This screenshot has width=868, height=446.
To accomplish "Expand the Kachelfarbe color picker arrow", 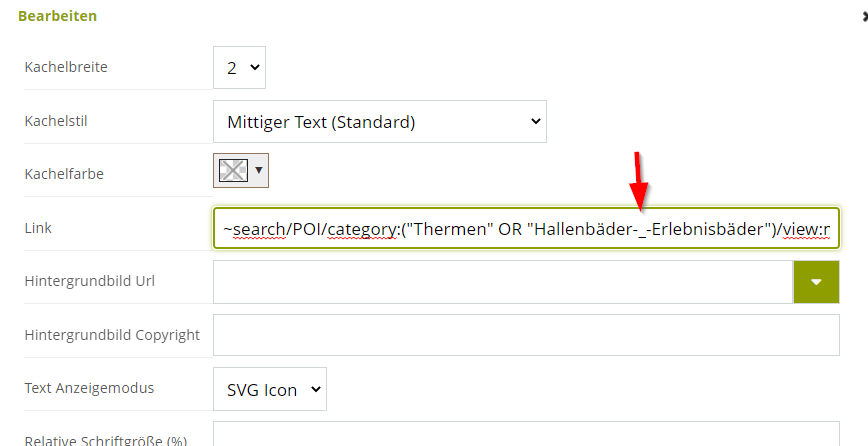I will [259, 170].
